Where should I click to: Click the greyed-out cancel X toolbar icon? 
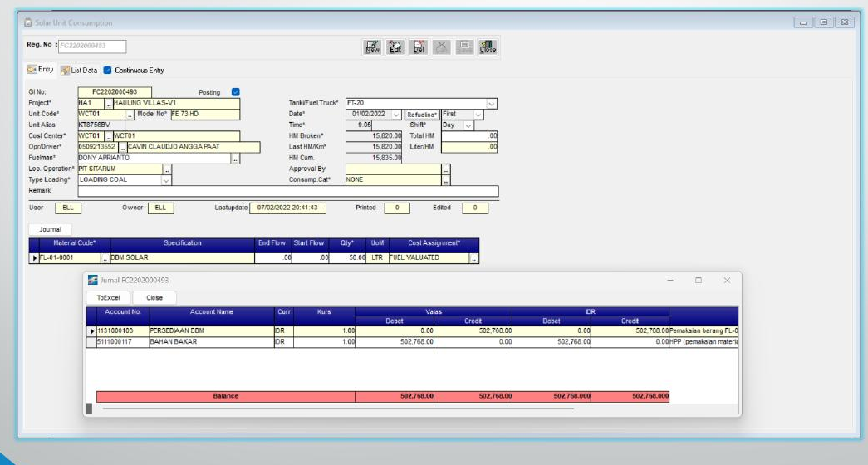[x=441, y=47]
